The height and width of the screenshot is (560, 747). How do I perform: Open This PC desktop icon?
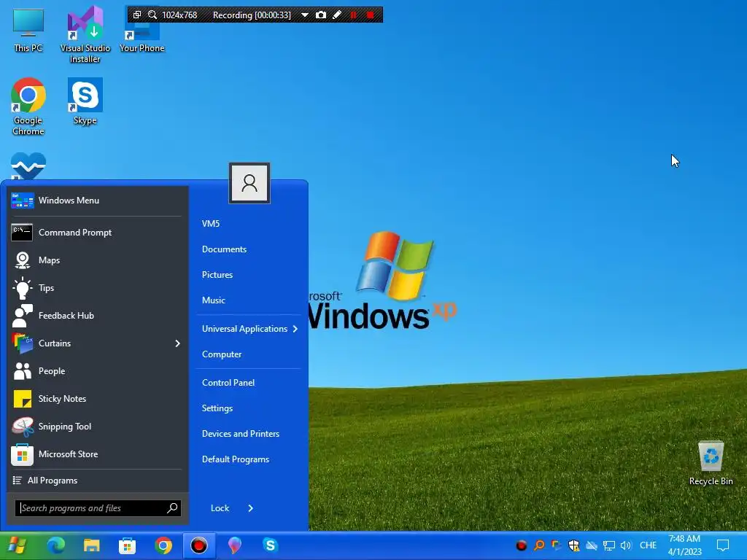(28, 31)
